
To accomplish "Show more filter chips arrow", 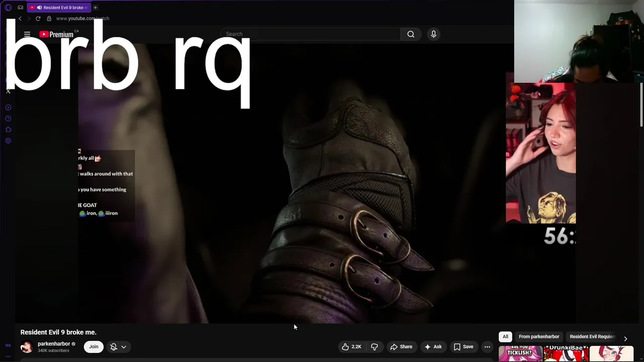I will [625, 338].
